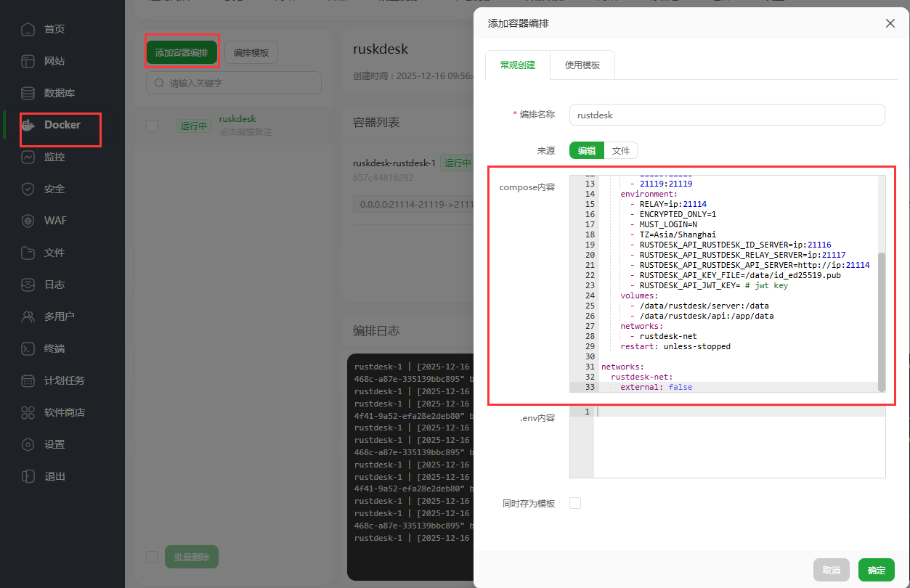Open the Terminal icon in sidebar

[28, 348]
